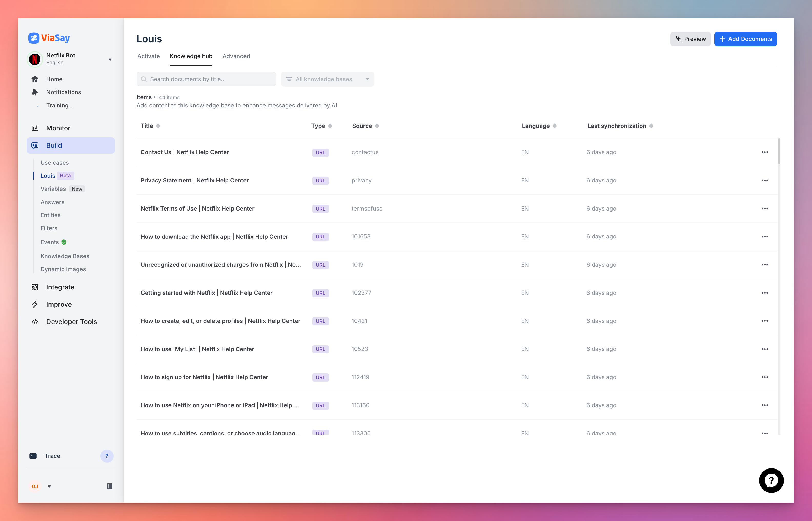Switch to the Activate tab
Screen dimensions: 812x521
(149, 56)
